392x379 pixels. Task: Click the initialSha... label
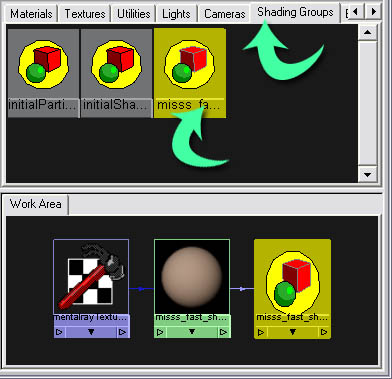tap(116, 105)
